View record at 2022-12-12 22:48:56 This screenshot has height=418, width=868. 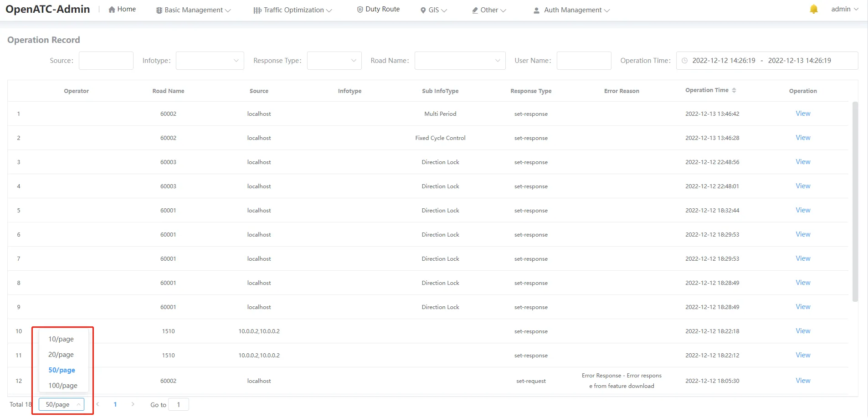point(803,162)
